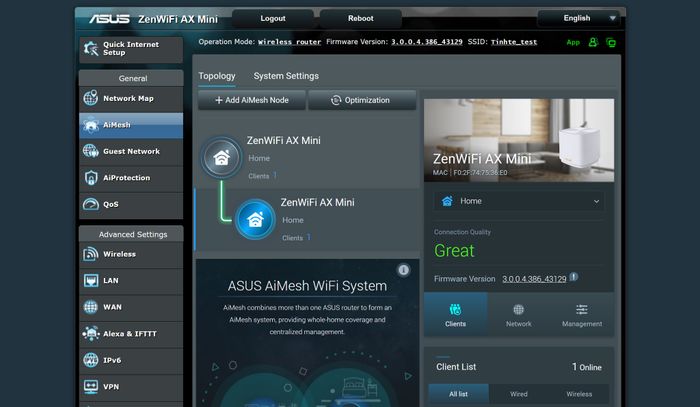Select the AiMesh sidebar icon

coord(91,125)
